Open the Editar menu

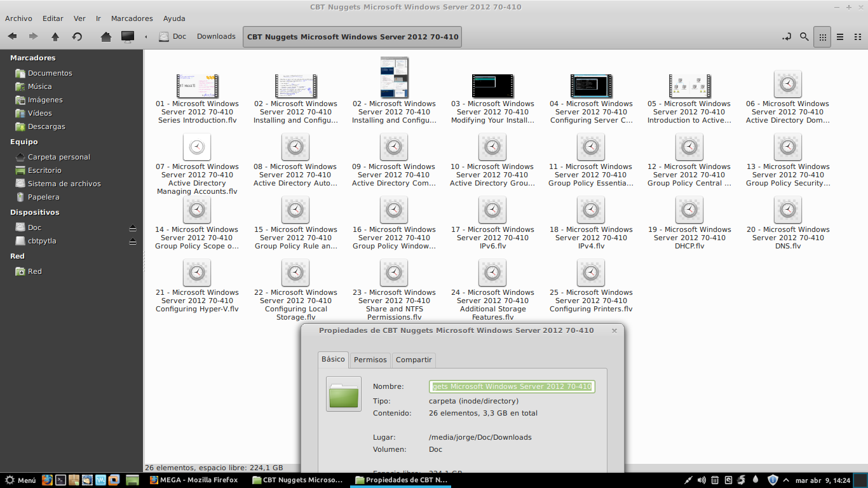[x=53, y=18]
